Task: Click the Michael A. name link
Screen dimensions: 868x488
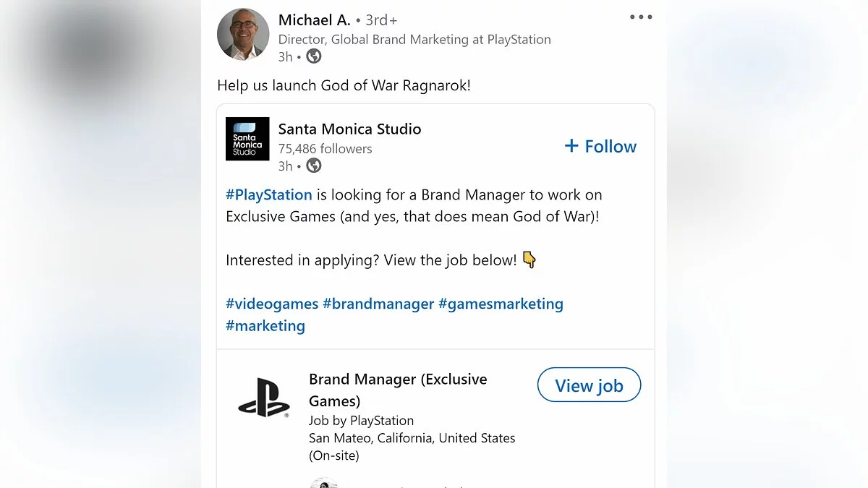Action: pyautogui.click(x=315, y=20)
